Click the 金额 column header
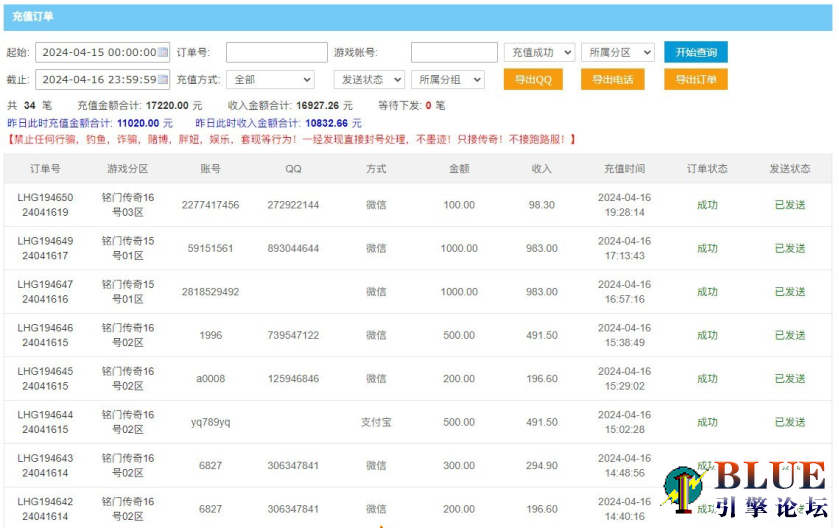839x528 pixels. pyautogui.click(x=459, y=169)
